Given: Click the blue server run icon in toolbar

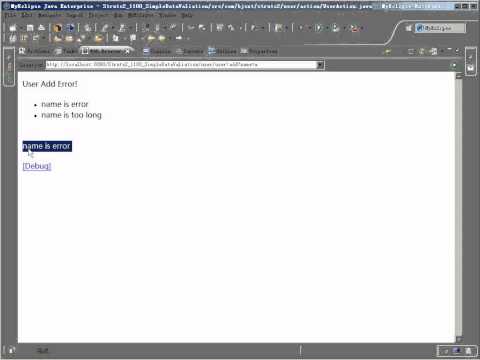Looking at the screenshot, I should click(x=70, y=28).
